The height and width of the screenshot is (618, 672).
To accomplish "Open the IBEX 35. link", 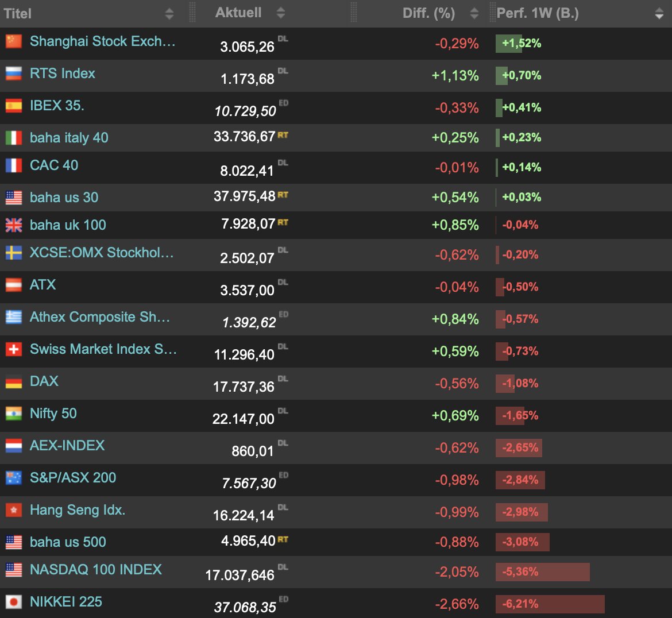I will [x=57, y=106].
